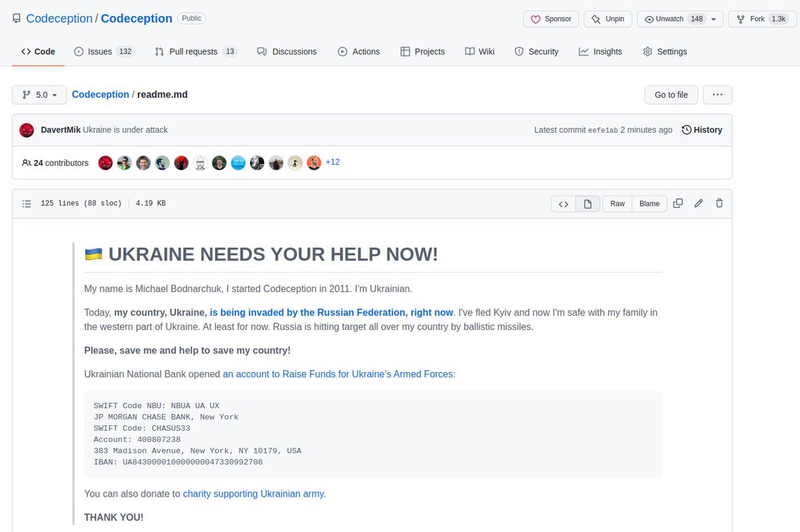Open DavertMik author profile link
Viewport: 800px width, 532px height.
(61, 130)
